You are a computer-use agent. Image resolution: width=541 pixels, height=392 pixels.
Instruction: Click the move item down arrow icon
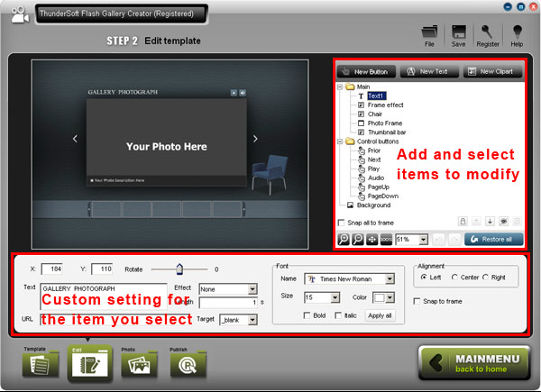[491, 222]
